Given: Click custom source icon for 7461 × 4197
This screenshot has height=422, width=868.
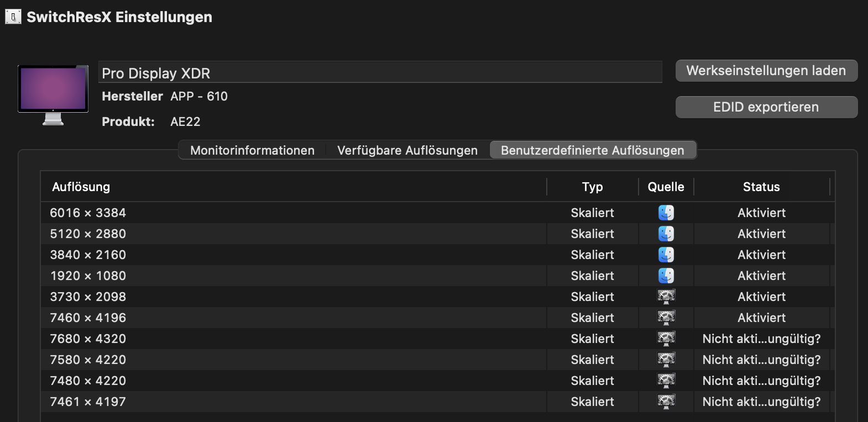Looking at the screenshot, I should [666, 402].
